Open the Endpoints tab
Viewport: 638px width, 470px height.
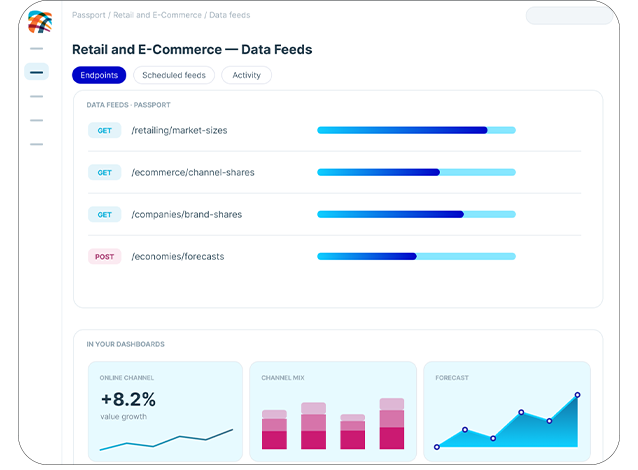coord(99,75)
